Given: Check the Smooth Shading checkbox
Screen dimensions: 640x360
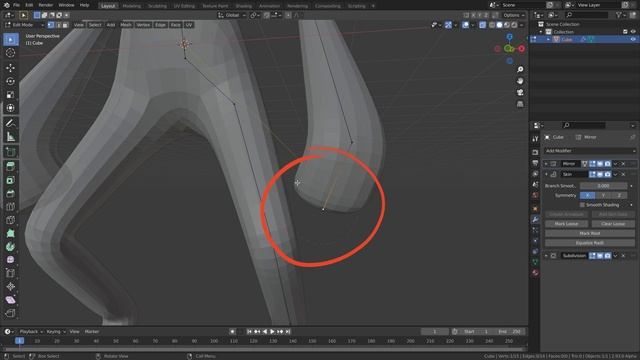Looking at the screenshot, I should pyautogui.click(x=582, y=205).
